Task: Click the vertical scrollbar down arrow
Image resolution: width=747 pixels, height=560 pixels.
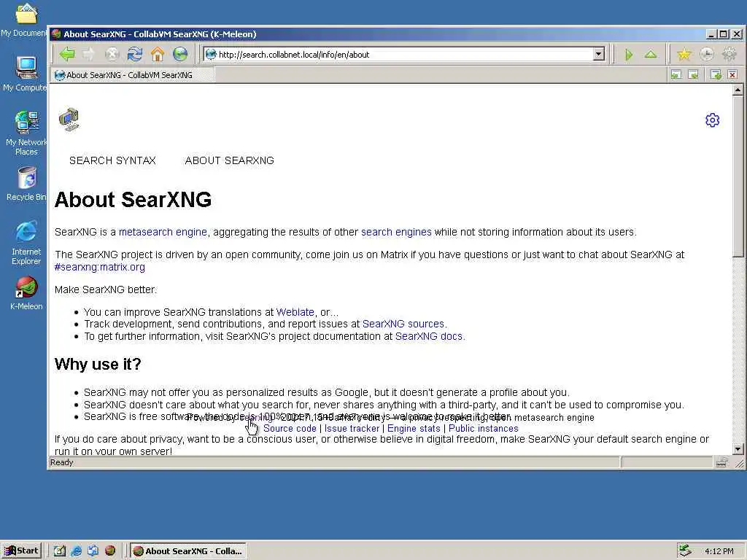Action: pos(738,448)
